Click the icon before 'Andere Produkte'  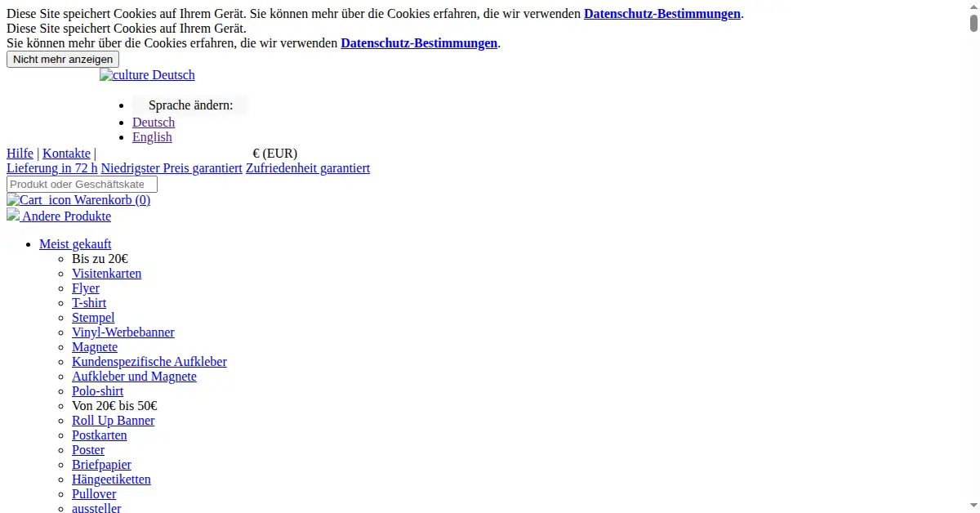pyautogui.click(x=13, y=215)
